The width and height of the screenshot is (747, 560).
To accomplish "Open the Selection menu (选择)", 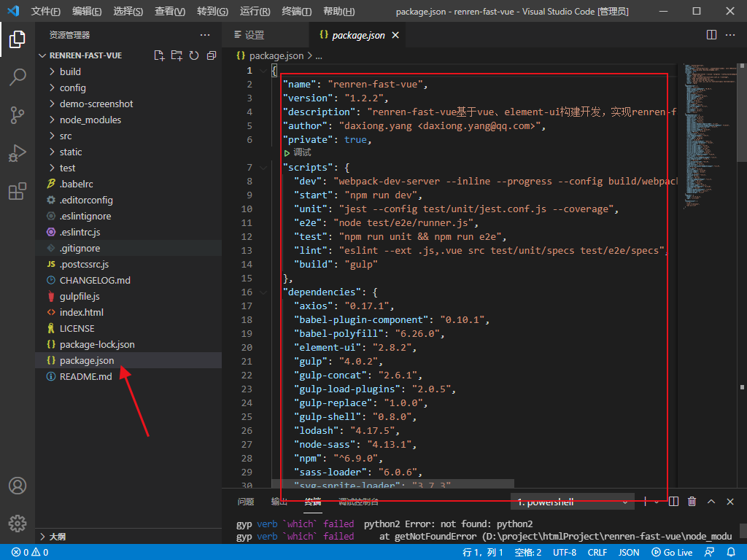I will click(x=128, y=11).
